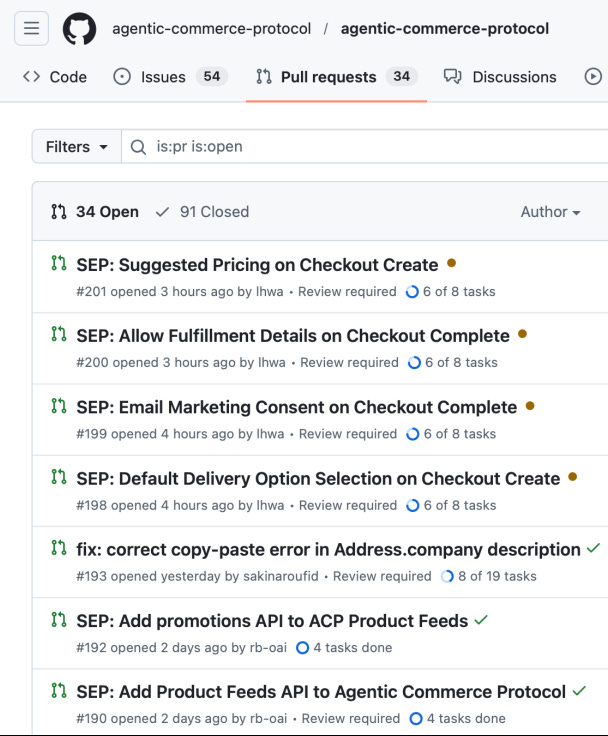This screenshot has width=608, height=736.
Task: Show the 34 Open pull requests
Action: (95, 212)
